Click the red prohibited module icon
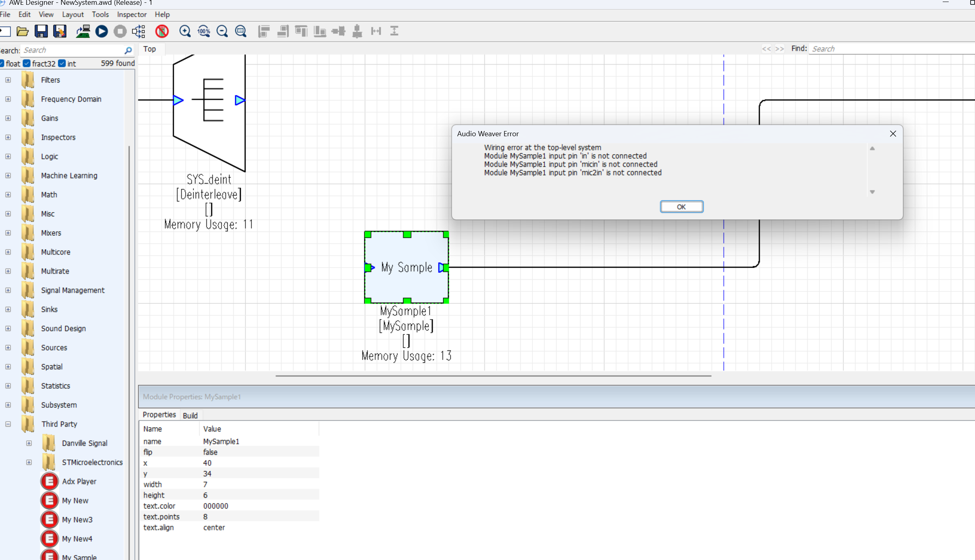The height and width of the screenshot is (560, 975). coord(162,31)
